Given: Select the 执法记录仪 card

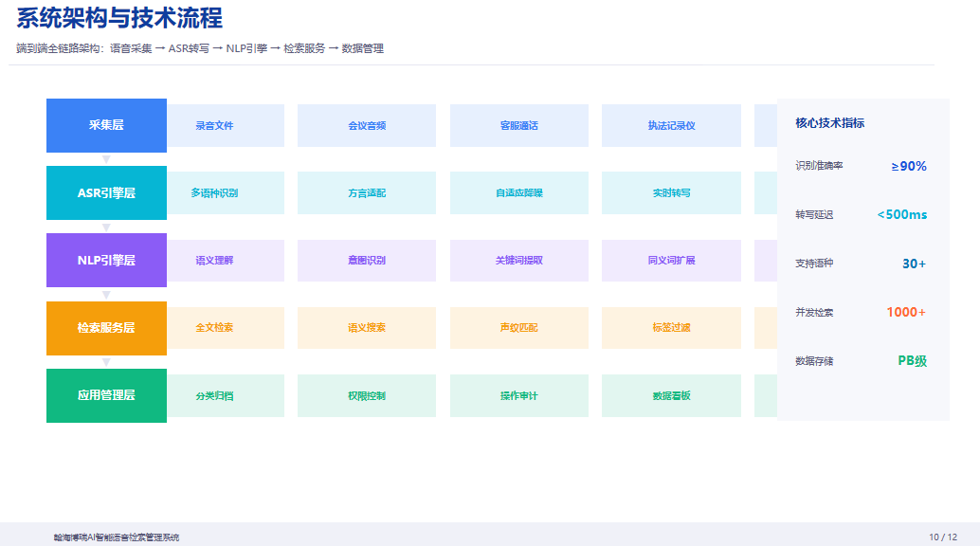Looking at the screenshot, I should (671, 126).
